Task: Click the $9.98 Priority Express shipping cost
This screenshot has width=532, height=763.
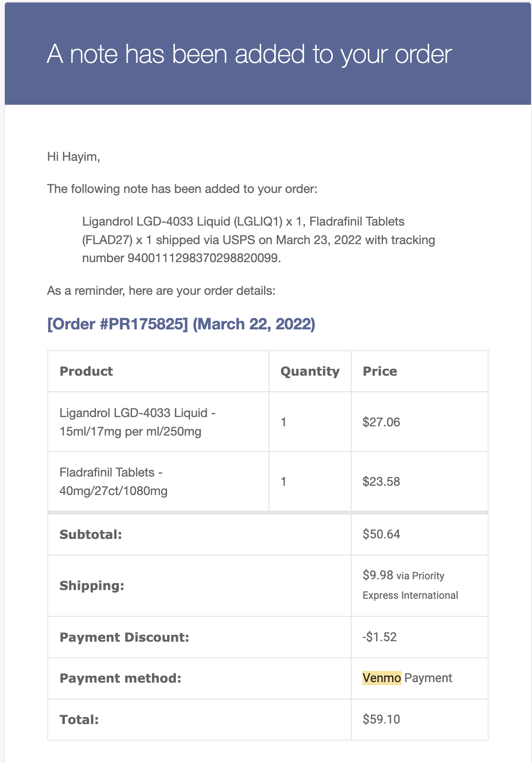Action: [x=378, y=575]
